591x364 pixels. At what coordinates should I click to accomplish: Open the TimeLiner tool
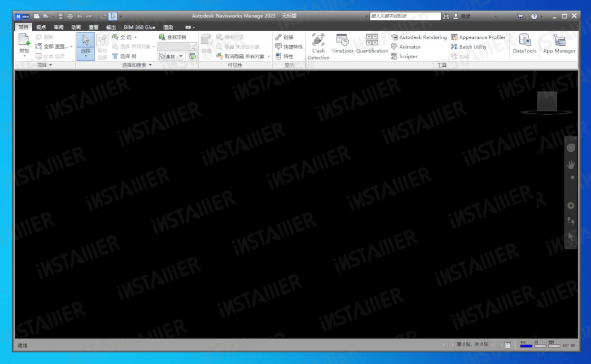point(342,44)
